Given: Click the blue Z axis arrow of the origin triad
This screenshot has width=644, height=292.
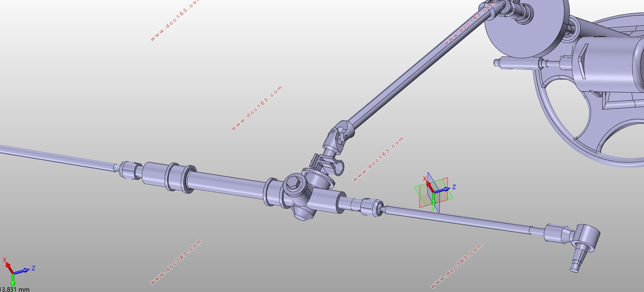Looking at the screenshot, I should click(x=442, y=190).
